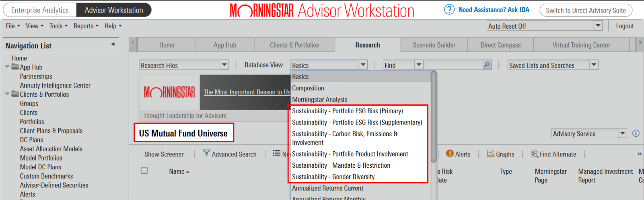Click the Name column sort arrow
This screenshot has width=644, height=200.
click(x=188, y=172)
